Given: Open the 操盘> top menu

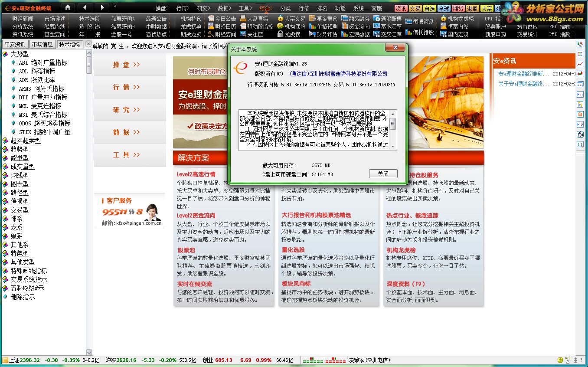Looking at the screenshot, I should coord(163,8).
